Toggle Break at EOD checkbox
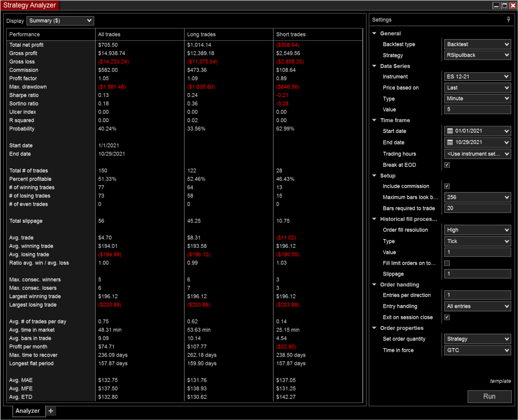518x420 pixels. (447, 165)
